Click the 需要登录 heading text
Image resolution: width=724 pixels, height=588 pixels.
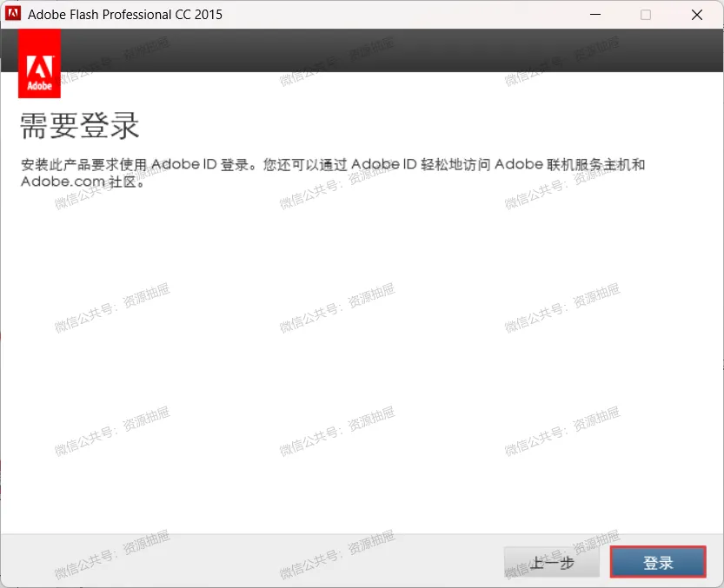coord(79,126)
